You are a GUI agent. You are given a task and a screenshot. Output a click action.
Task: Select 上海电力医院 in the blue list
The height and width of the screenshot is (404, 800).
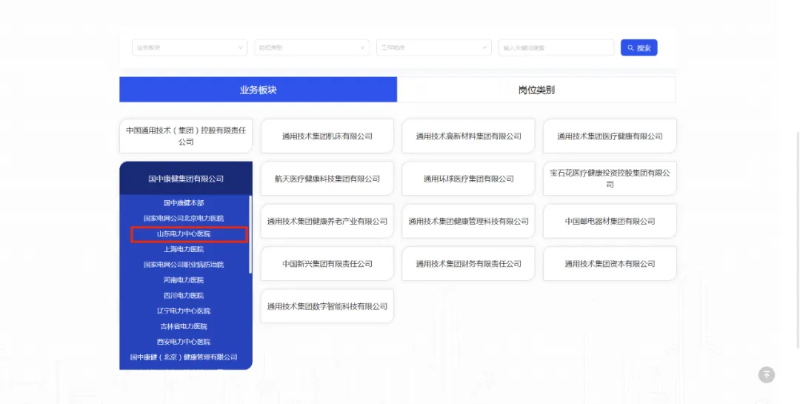pyautogui.click(x=184, y=249)
